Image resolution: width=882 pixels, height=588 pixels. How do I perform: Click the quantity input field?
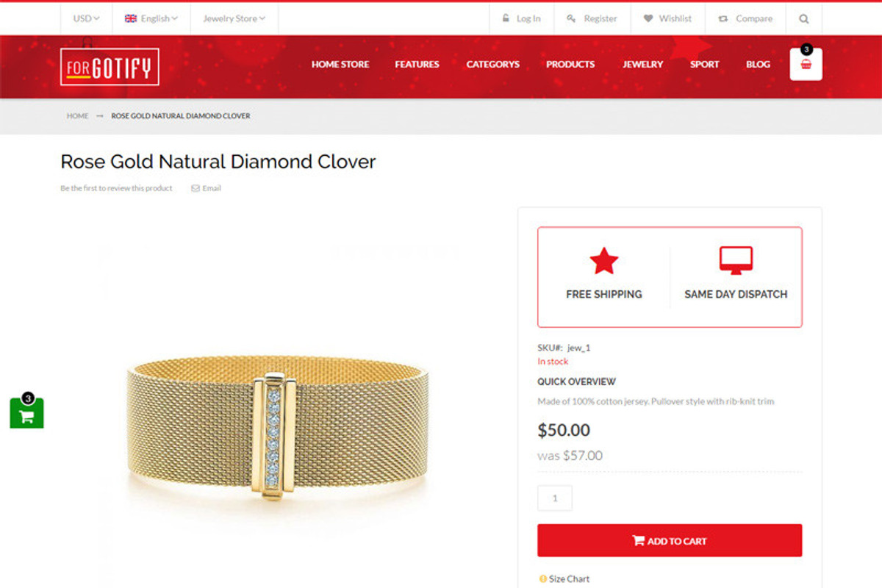[x=555, y=498]
